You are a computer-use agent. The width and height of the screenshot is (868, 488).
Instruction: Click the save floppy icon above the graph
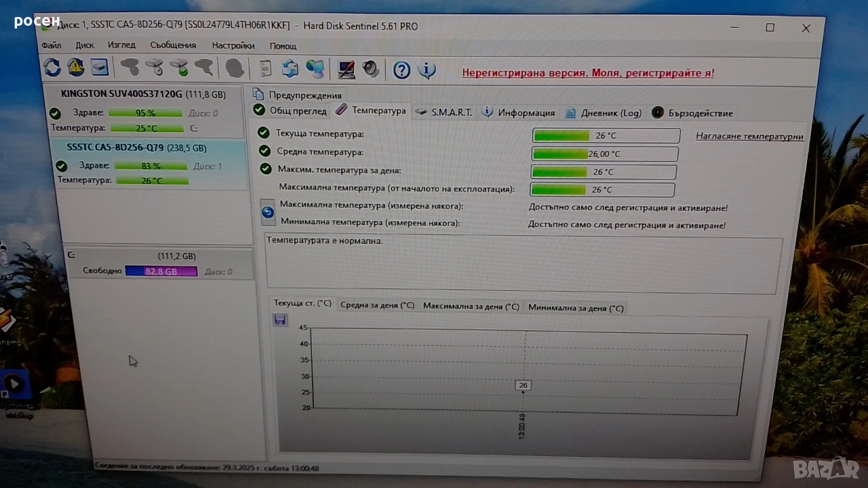tap(280, 320)
